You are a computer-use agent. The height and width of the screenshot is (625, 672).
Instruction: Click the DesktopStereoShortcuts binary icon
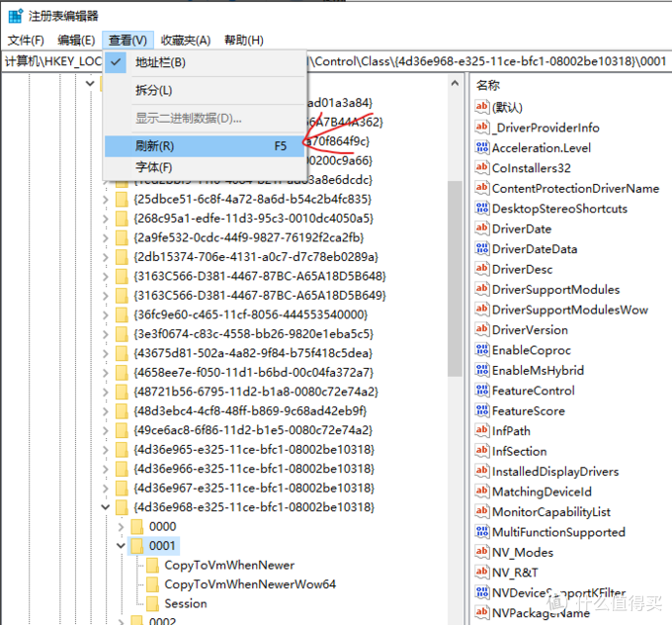(x=481, y=208)
